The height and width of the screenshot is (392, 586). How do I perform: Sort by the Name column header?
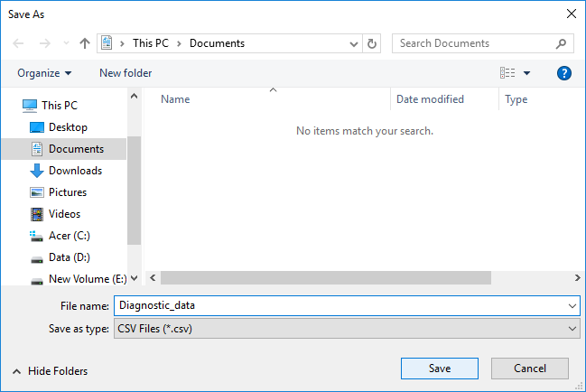click(x=175, y=99)
